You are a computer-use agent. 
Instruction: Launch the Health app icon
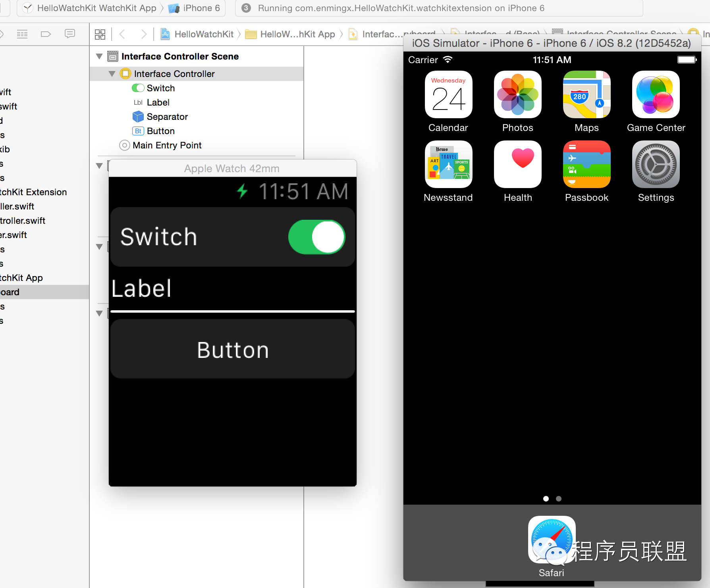pyautogui.click(x=517, y=164)
